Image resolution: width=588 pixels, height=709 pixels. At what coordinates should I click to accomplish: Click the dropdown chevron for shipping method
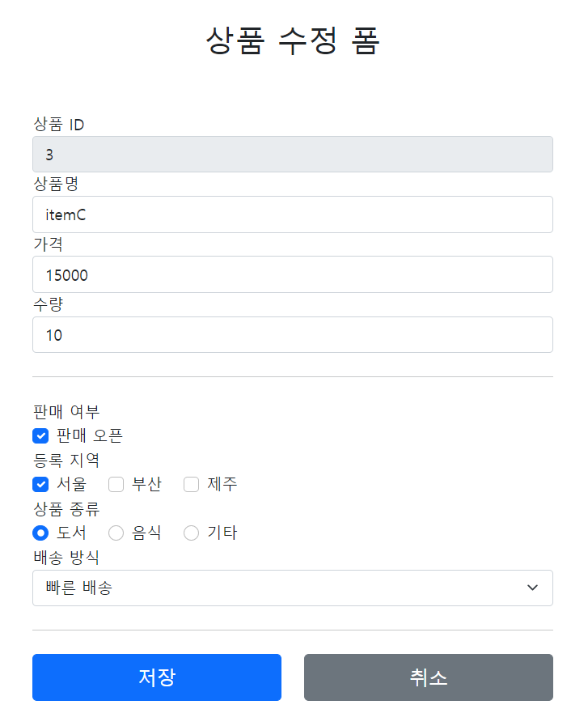[x=533, y=588]
